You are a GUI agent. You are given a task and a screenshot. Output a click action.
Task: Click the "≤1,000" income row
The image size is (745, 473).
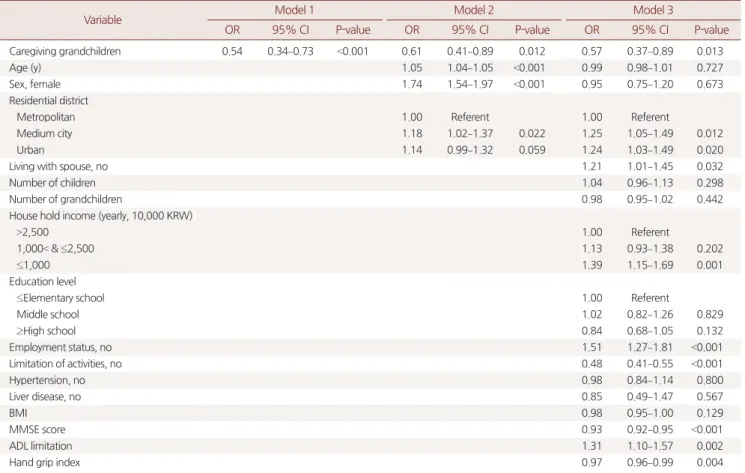point(33,265)
